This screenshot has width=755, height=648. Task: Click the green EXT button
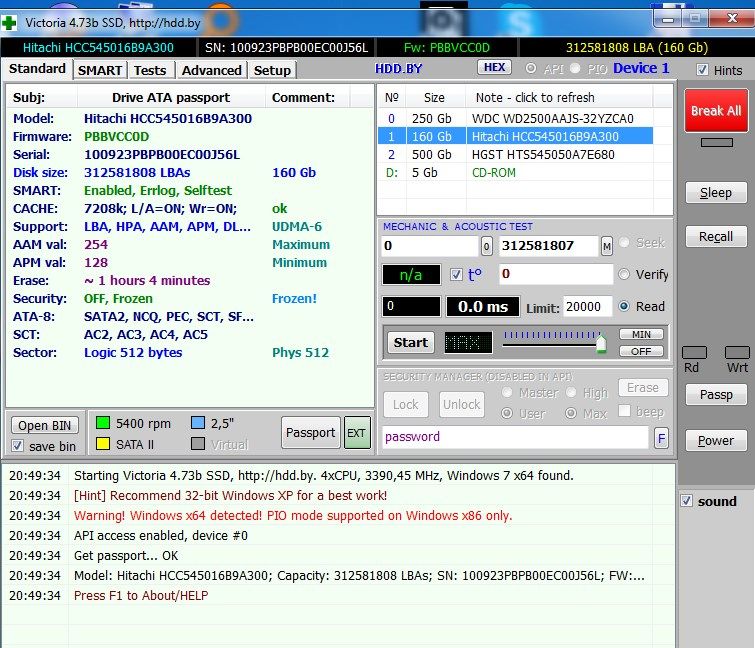tap(356, 432)
